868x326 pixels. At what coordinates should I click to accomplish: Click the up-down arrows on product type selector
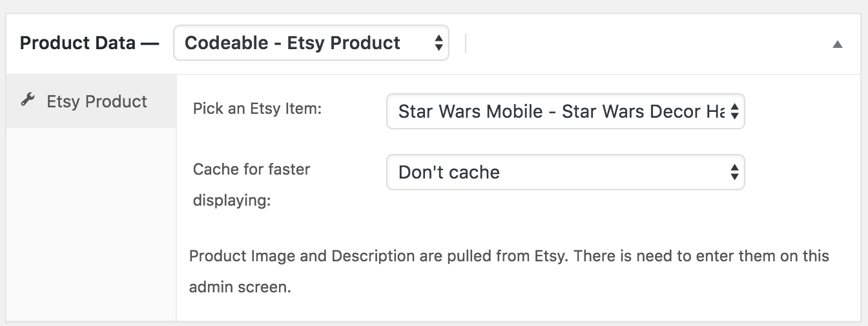click(439, 43)
